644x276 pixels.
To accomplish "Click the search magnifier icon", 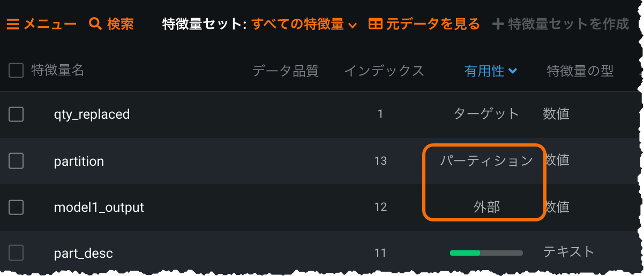I will [95, 24].
